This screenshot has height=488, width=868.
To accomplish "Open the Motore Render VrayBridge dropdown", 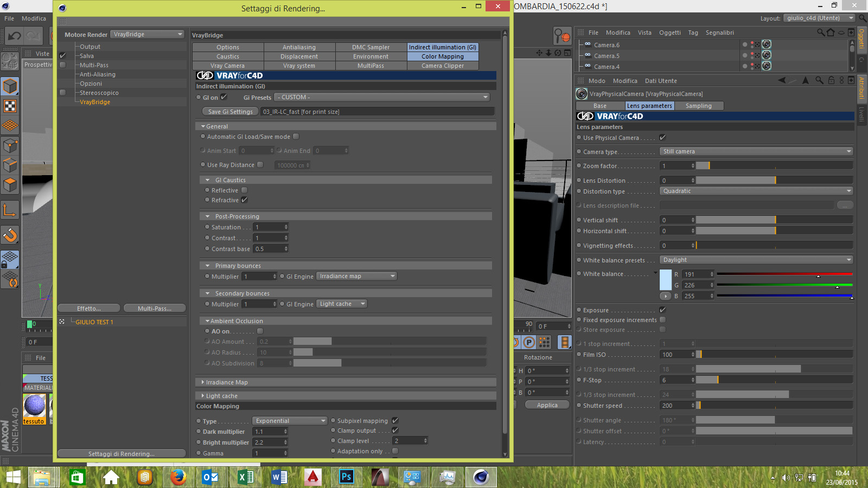I will point(147,34).
